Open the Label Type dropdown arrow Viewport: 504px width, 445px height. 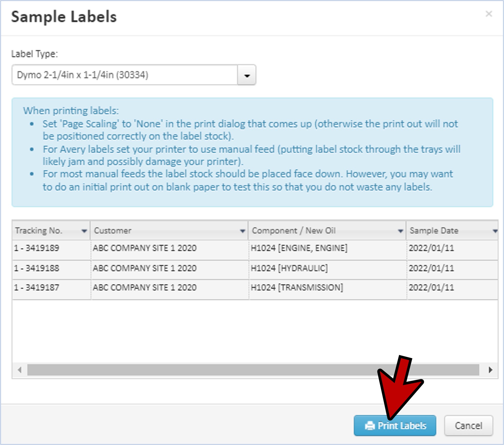click(x=247, y=75)
